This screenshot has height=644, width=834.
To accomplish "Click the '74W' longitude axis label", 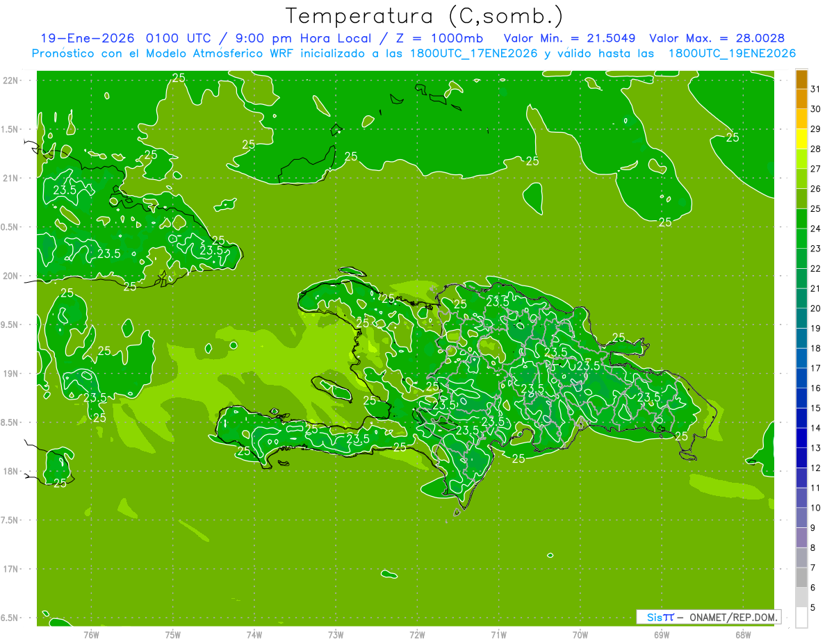I will 254,634.
